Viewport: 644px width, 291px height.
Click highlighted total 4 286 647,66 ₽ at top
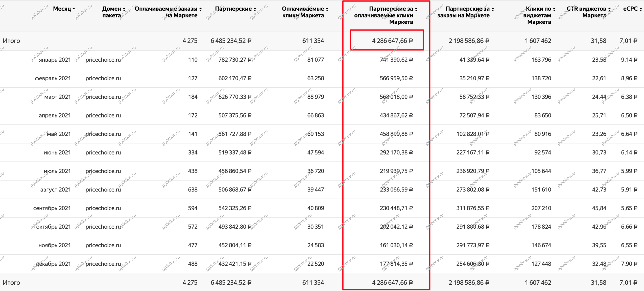click(x=392, y=41)
